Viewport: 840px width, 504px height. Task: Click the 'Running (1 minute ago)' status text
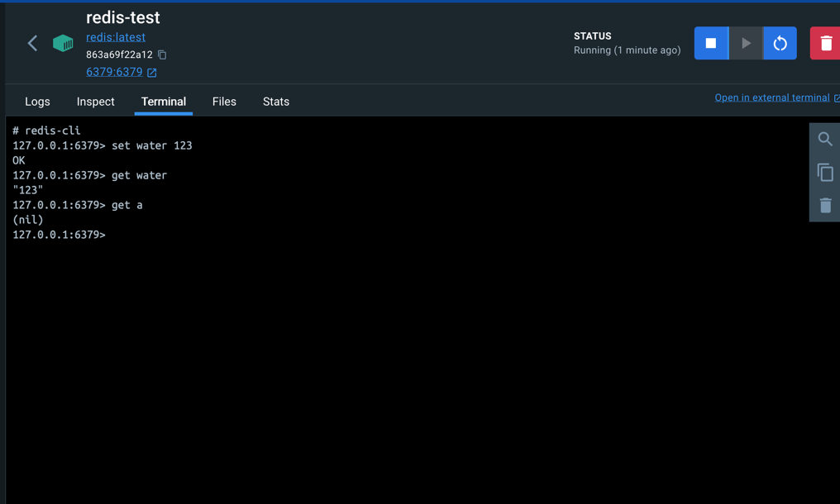pos(628,50)
